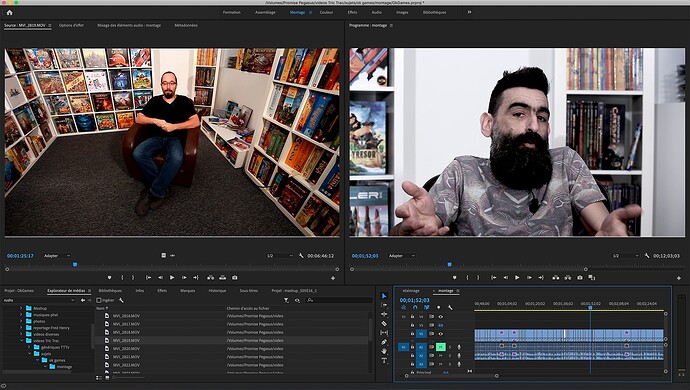Click the file filter icon in Explorateur de médias

click(286, 300)
